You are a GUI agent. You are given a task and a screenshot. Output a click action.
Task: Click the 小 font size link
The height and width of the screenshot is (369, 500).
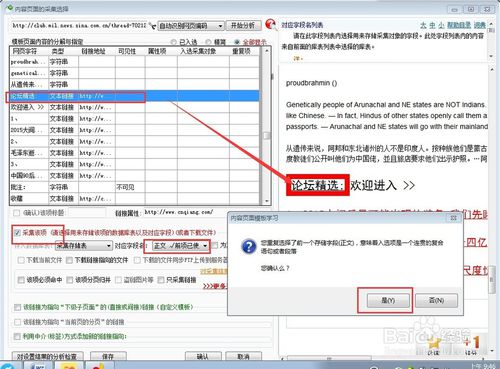coord(441,25)
